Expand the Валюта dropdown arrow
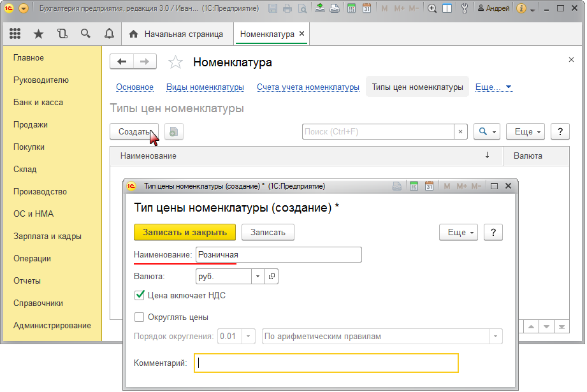This screenshot has width=587, height=392. click(257, 276)
